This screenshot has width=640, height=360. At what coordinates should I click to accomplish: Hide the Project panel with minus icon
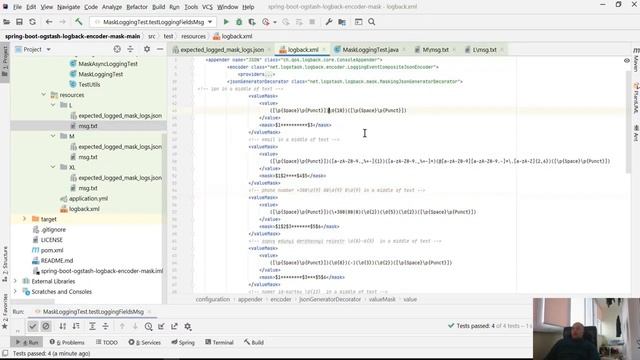pyautogui.click(x=160, y=49)
